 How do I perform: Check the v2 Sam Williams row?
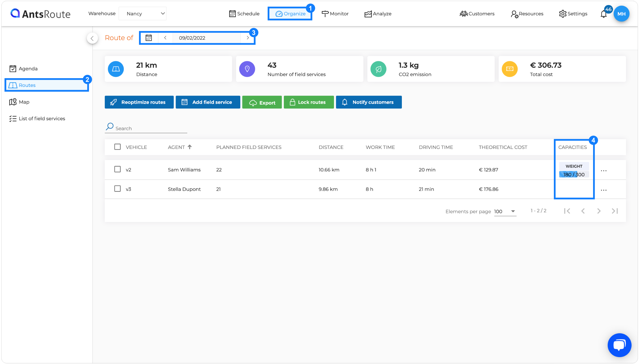[x=117, y=169]
